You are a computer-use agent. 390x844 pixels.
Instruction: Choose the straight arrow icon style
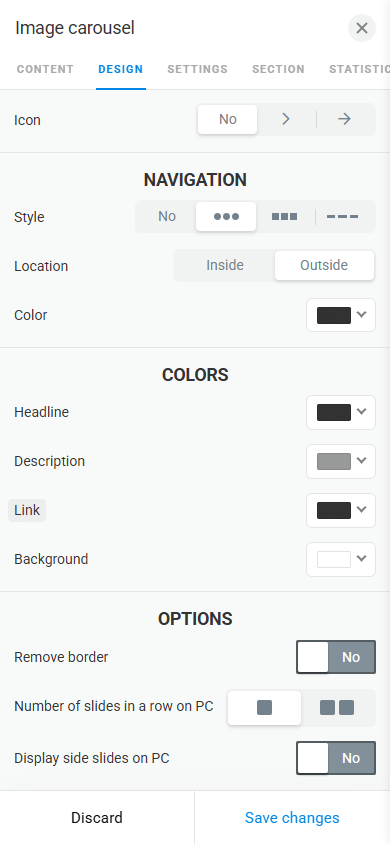345,119
